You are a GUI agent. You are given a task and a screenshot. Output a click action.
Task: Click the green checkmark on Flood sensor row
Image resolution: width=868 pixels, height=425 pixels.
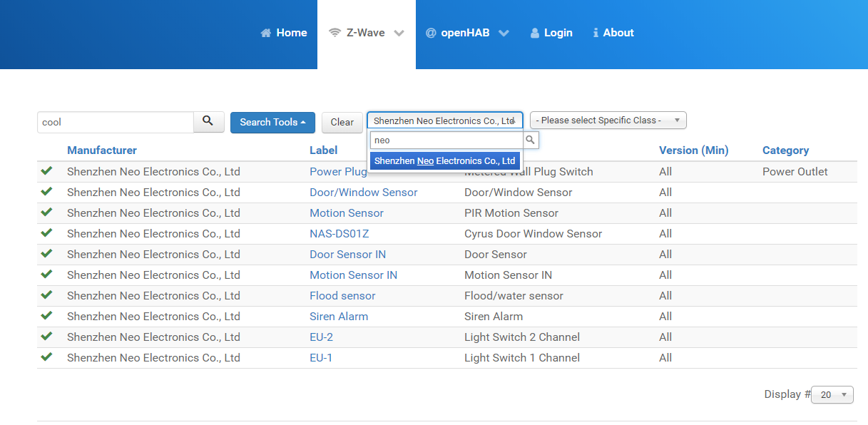tap(47, 295)
